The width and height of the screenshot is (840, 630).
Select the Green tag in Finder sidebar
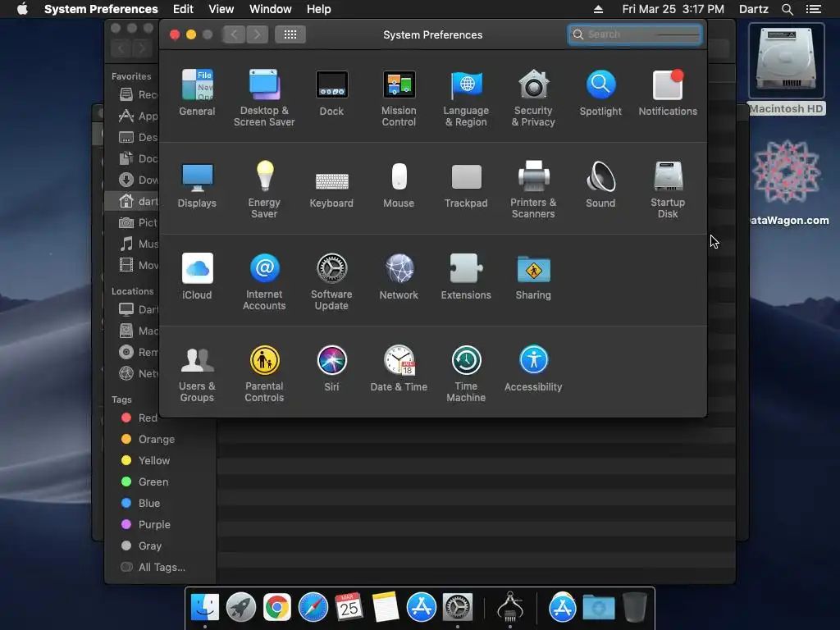click(145, 482)
